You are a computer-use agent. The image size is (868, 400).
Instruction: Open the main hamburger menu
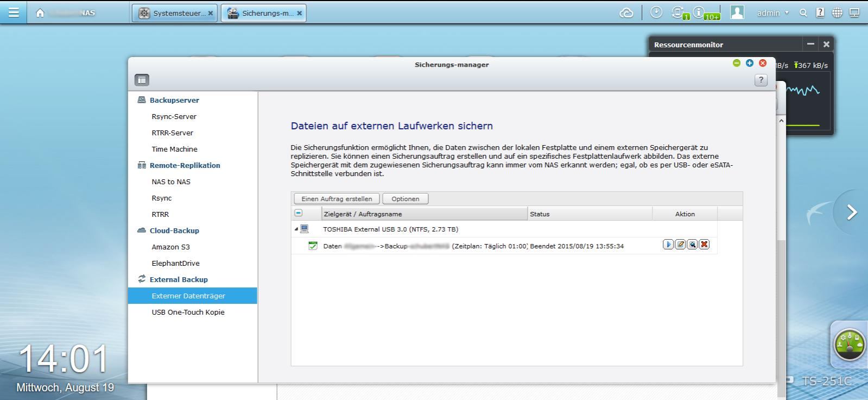click(14, 12)
